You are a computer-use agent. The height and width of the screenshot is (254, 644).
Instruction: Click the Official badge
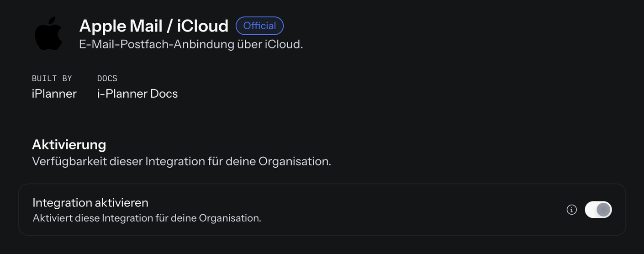pyautogui.click(x=259, y=26)
